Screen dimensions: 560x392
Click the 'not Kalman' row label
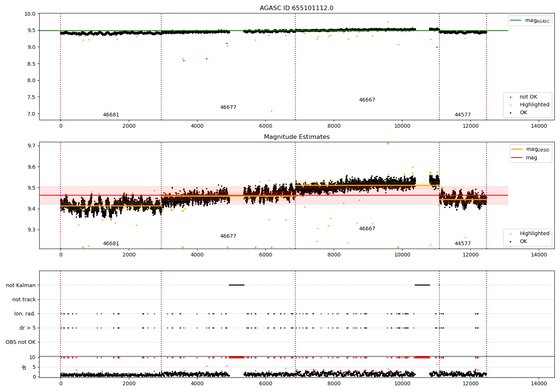tap(21, 285)
